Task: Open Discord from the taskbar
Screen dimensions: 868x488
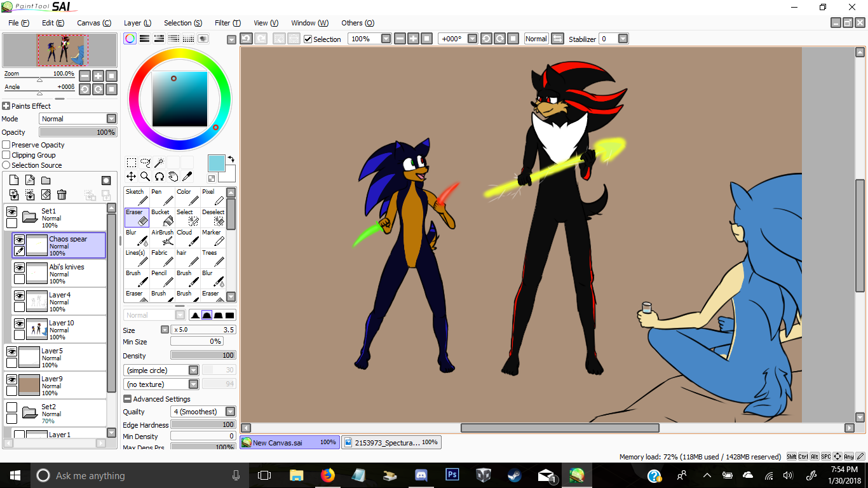Action: pos(421,475)
